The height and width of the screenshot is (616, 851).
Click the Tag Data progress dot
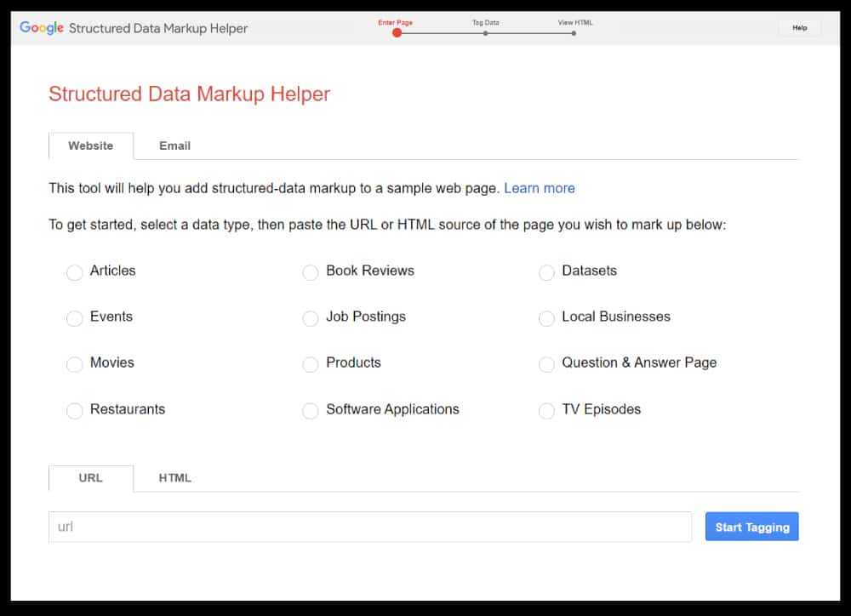(485, 32)
